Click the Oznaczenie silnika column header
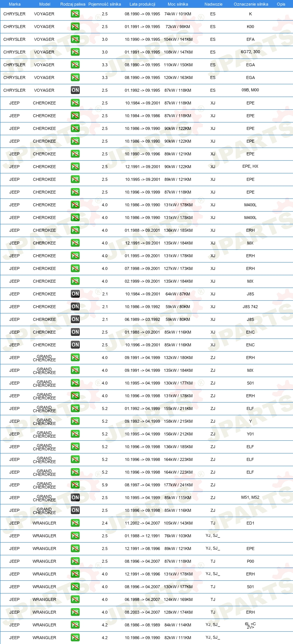The image size is (293, 644). click(251, 4)
